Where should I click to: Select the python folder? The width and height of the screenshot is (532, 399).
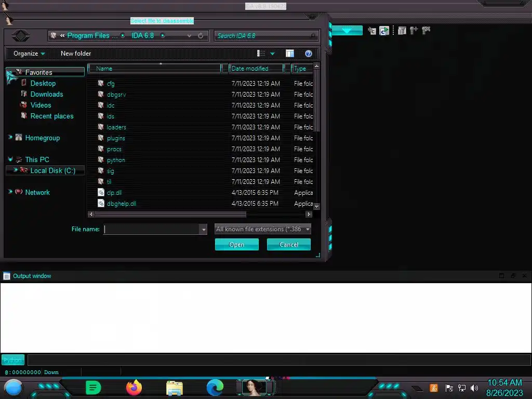(x=116, y=160)
